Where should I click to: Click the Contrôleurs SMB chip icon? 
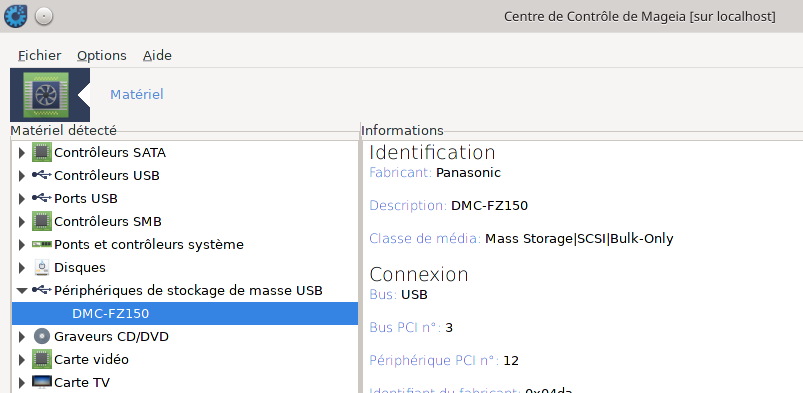point(42,221)
